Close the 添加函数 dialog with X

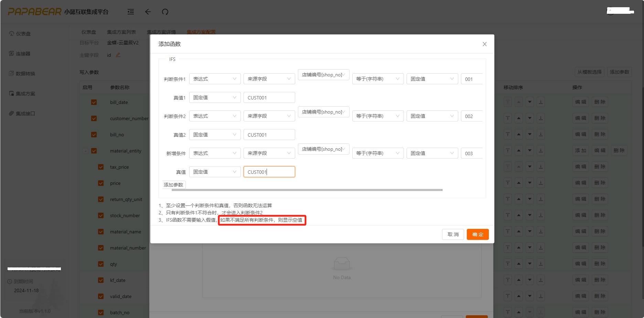coord(484,44)
